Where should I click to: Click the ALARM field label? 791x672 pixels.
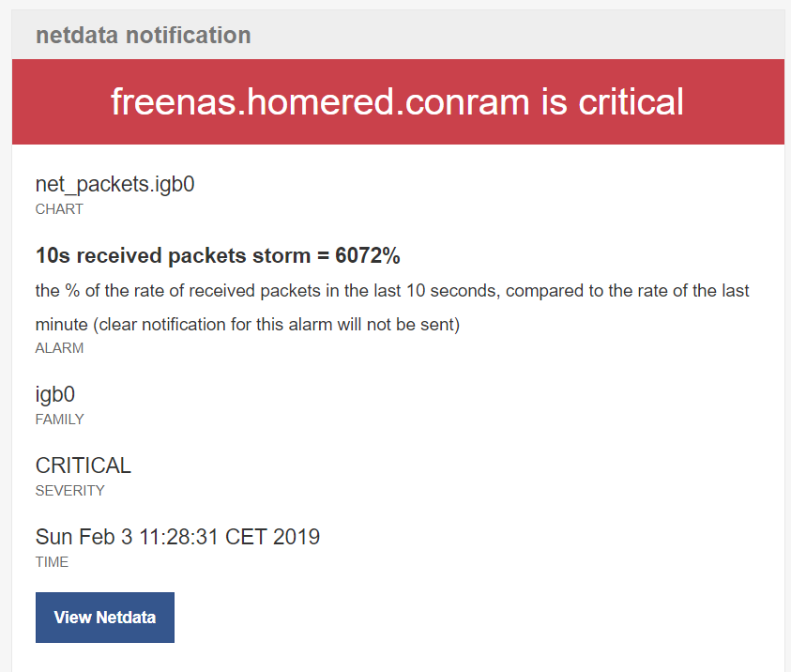(59, 348)
